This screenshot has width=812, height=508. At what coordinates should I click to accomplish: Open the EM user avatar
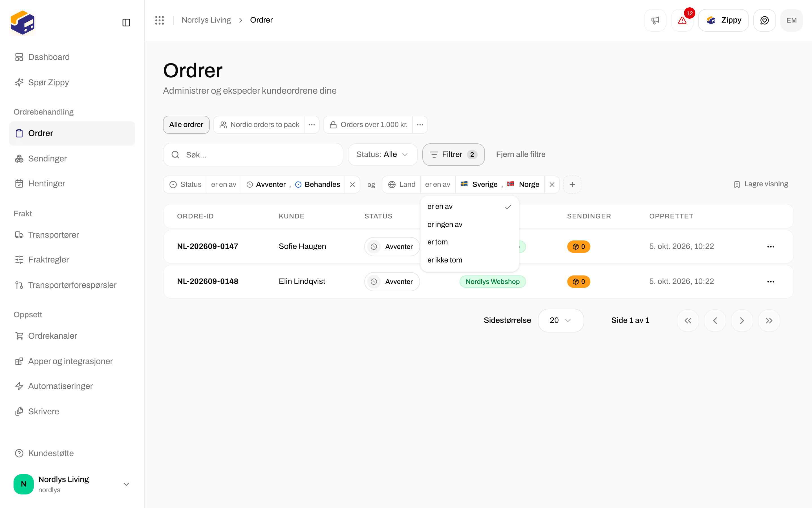[x=791, y=20]
